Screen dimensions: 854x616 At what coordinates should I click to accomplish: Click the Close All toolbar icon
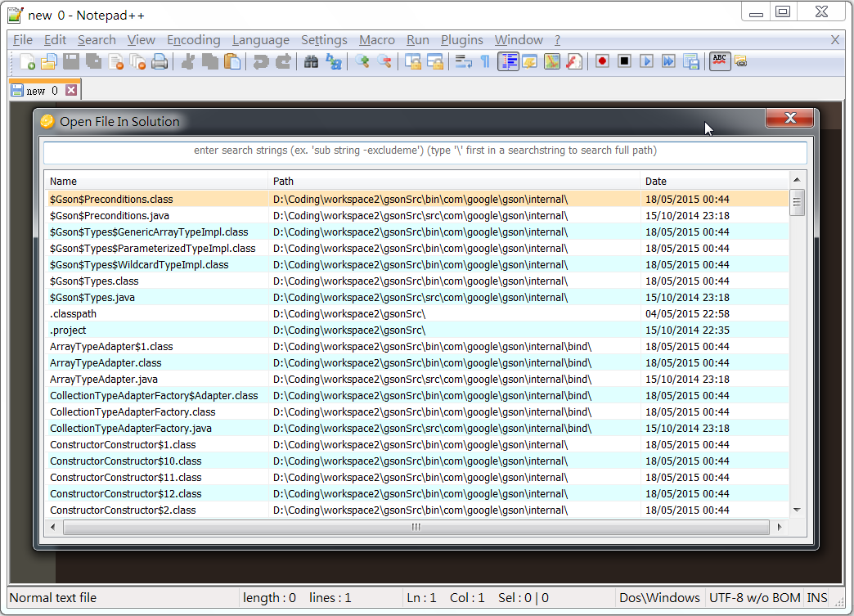(x=137, y=61)
